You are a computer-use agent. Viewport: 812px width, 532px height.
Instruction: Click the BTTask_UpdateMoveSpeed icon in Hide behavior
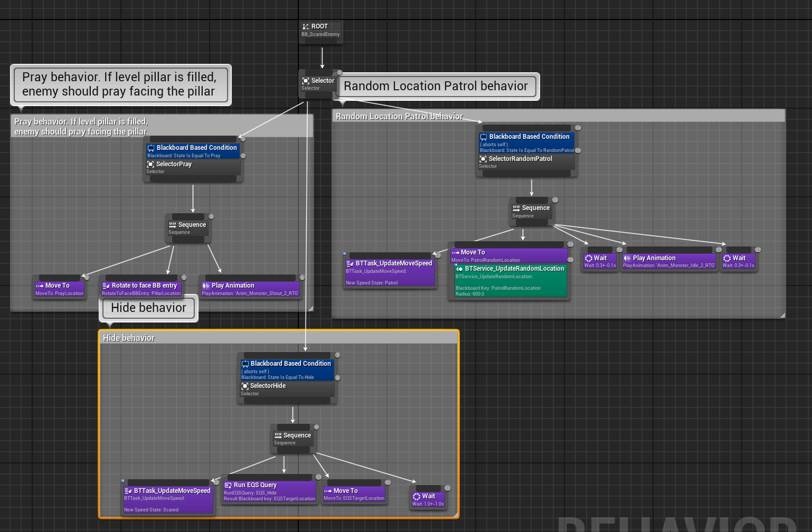click(x=128, y=490)
